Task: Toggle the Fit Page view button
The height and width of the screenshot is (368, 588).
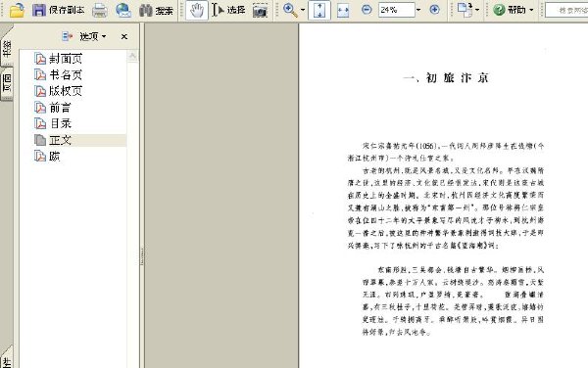Action: pyautogui.click(x=319, y=10)
